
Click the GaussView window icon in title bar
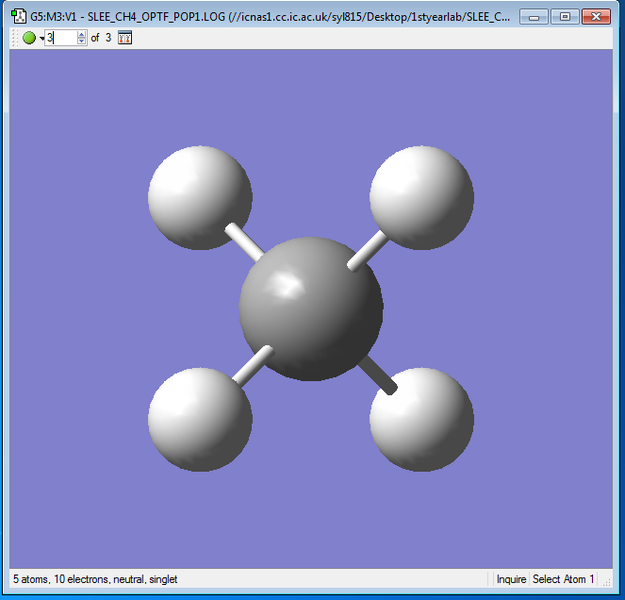pyautogui.click(x=18, y=16)
